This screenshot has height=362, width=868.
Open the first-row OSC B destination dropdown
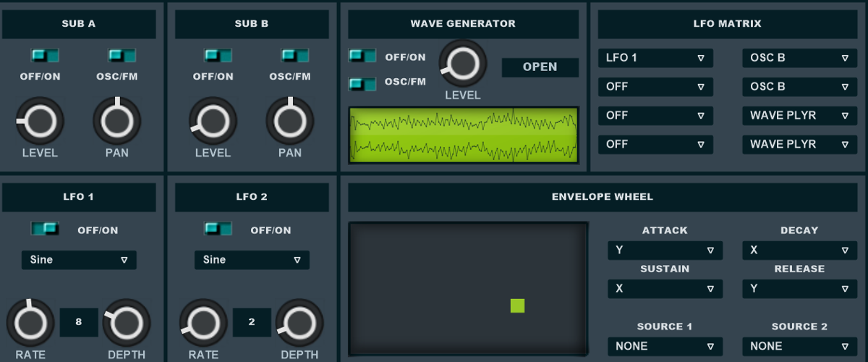click(x=800, y=58)
